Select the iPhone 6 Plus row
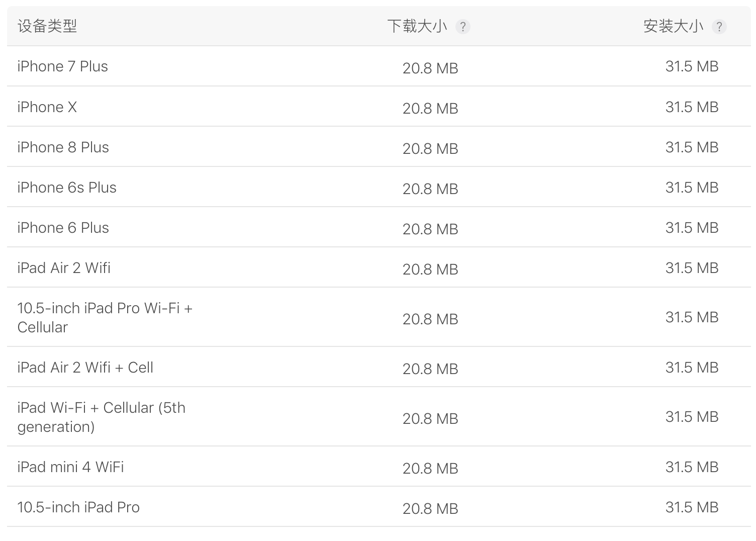Screen dimensions: 756x541 [379, 227]
